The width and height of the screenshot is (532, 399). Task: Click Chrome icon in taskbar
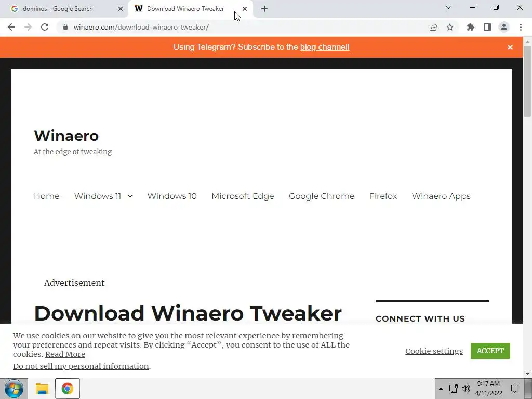(67, 389)
